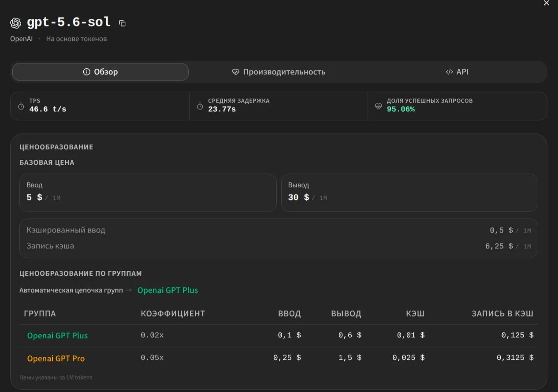This screenshot has width=558, height=392.
Task: Copy the model name with the copy icon
Action: coord(123,23)
